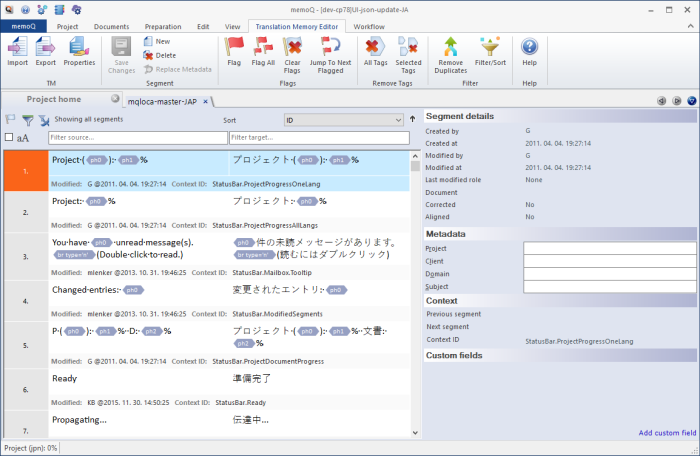Viewport: 700px width, 456px height.
Task: Select the mqloca-master-JAP tab
Action: pos(162,102)
